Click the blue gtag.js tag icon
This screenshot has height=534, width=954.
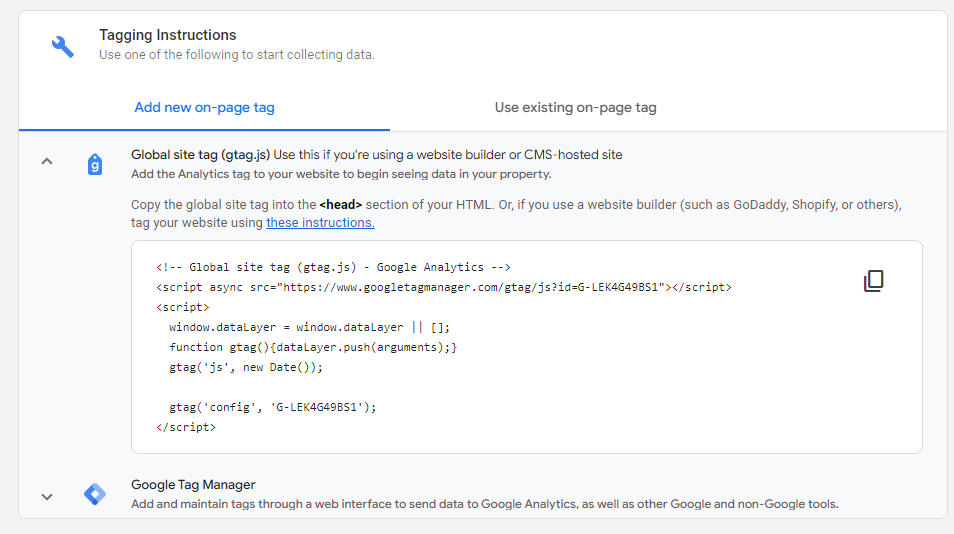(95, 164)
